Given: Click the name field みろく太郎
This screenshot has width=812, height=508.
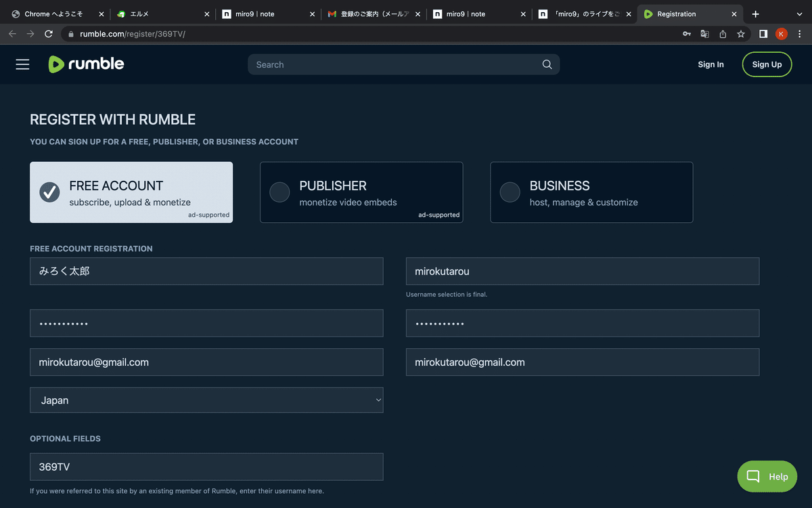Looking at the screenshot, I should [206, 271].
